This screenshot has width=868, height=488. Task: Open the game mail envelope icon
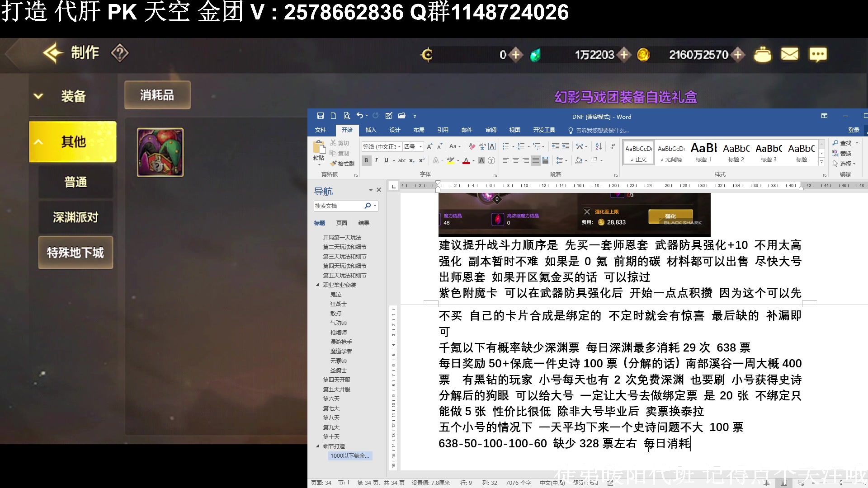point(790,55)
